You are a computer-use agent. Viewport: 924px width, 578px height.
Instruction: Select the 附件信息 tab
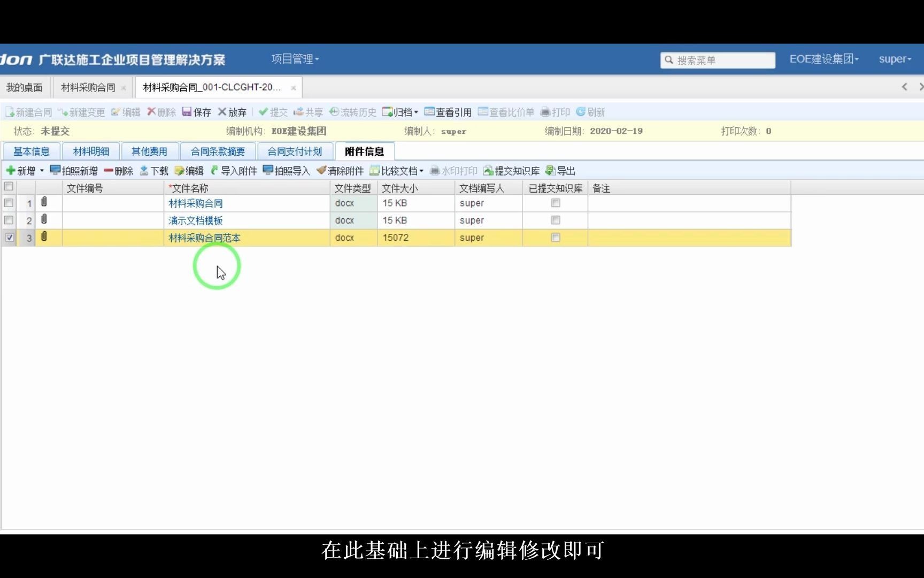364,151
